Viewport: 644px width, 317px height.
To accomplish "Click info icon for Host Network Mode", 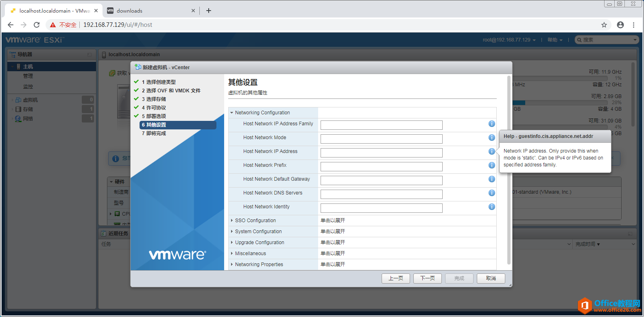I will pos(491,138).
